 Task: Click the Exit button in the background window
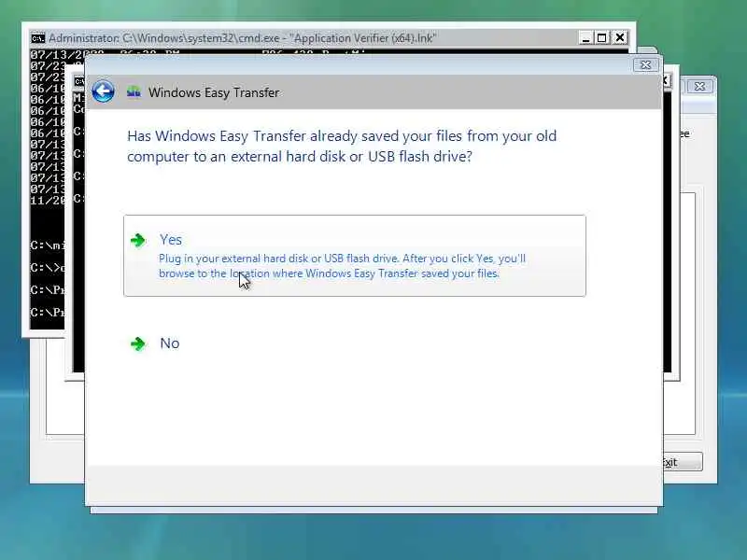(x=683, y=461)
